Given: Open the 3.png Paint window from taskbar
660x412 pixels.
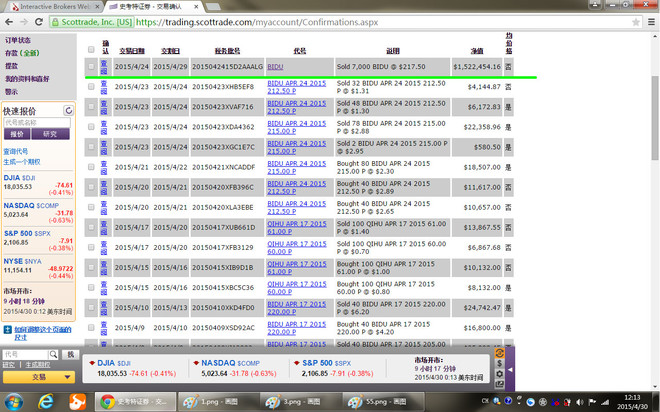Looking at the screenshot, I should pos(300,402).
